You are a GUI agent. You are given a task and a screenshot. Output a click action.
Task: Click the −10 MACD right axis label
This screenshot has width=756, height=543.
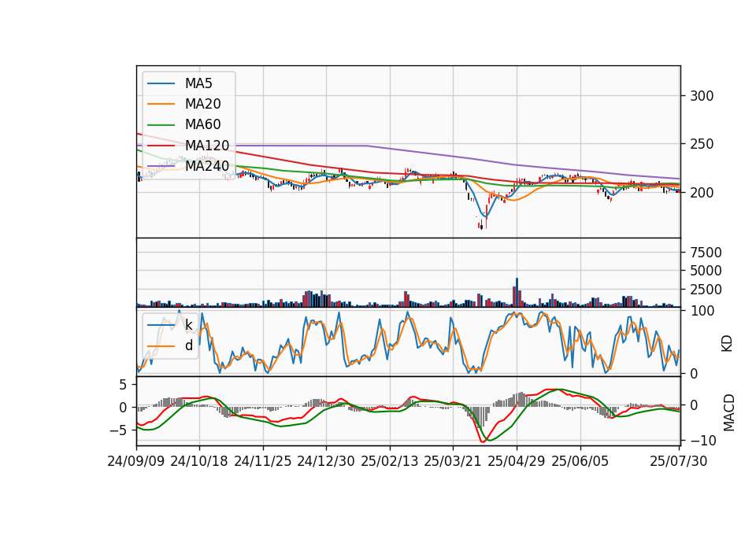703,441
